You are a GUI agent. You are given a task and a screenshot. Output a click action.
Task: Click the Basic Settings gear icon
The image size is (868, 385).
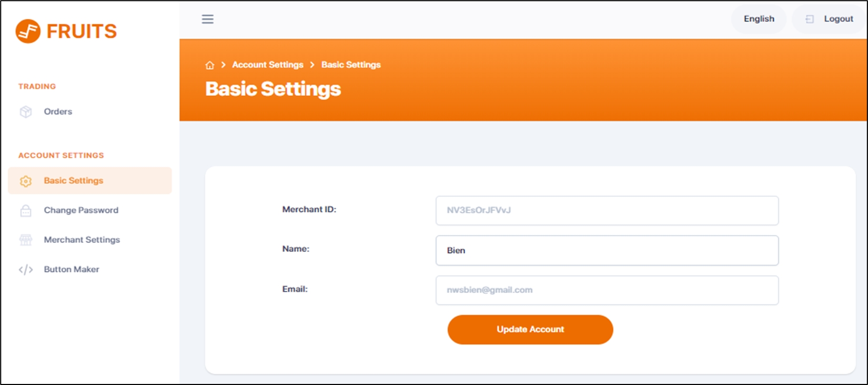tap(26, 181)
